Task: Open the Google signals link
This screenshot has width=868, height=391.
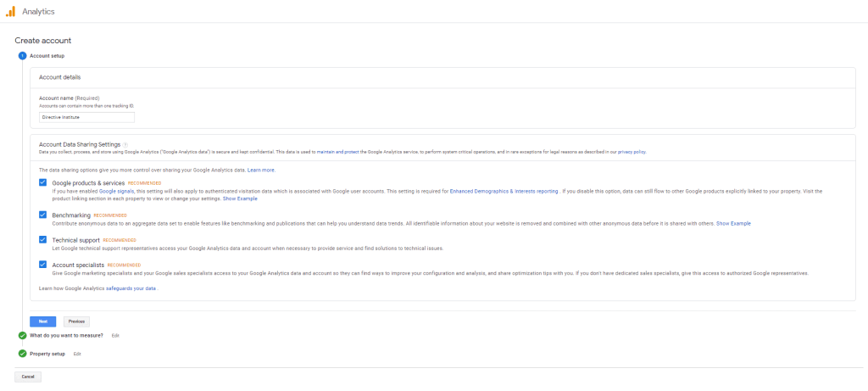Action: (116, 191)
